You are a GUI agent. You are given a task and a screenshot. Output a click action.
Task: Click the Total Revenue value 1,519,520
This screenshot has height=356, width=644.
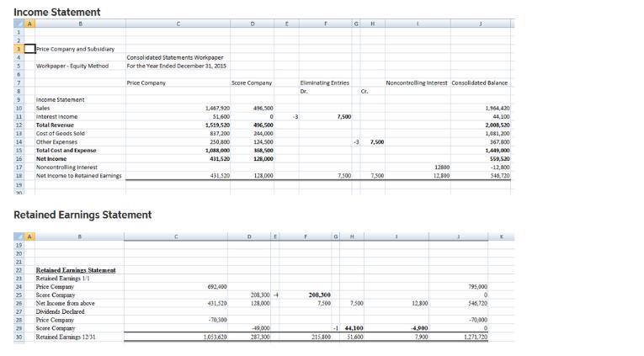[x=217, y=125]
